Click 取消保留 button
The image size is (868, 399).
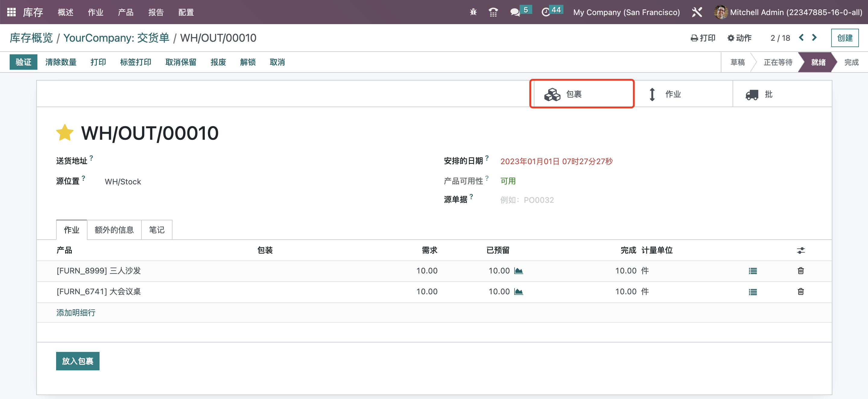[x=181, y=62]
